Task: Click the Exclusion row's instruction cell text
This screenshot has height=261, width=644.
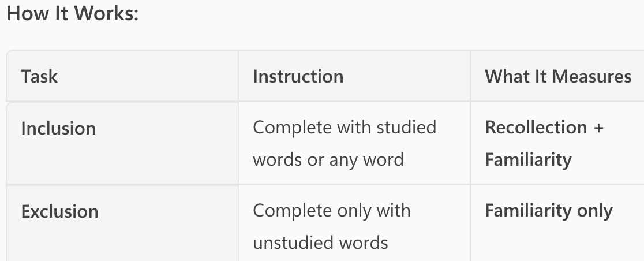Action: pos(331,226)
